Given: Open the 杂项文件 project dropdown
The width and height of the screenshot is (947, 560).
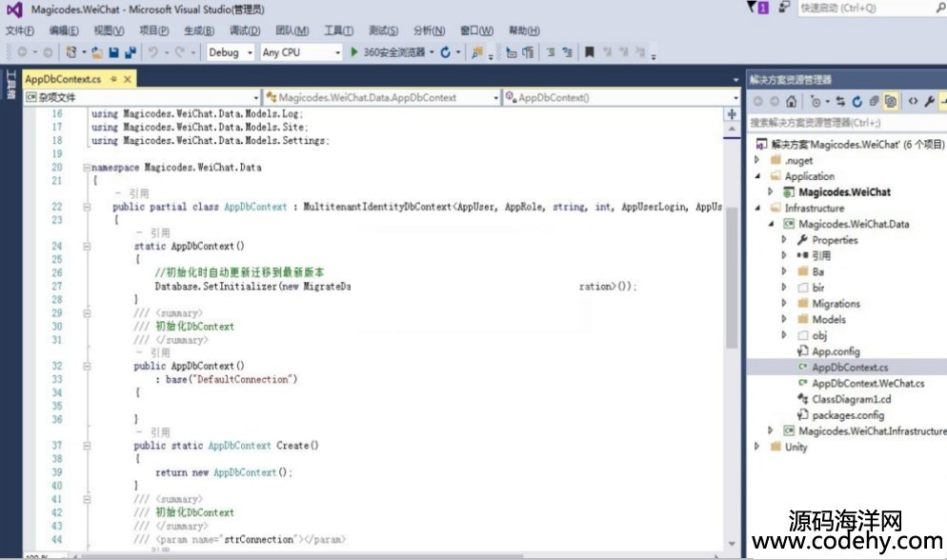Looking at the screenshot, I should 142,97.
